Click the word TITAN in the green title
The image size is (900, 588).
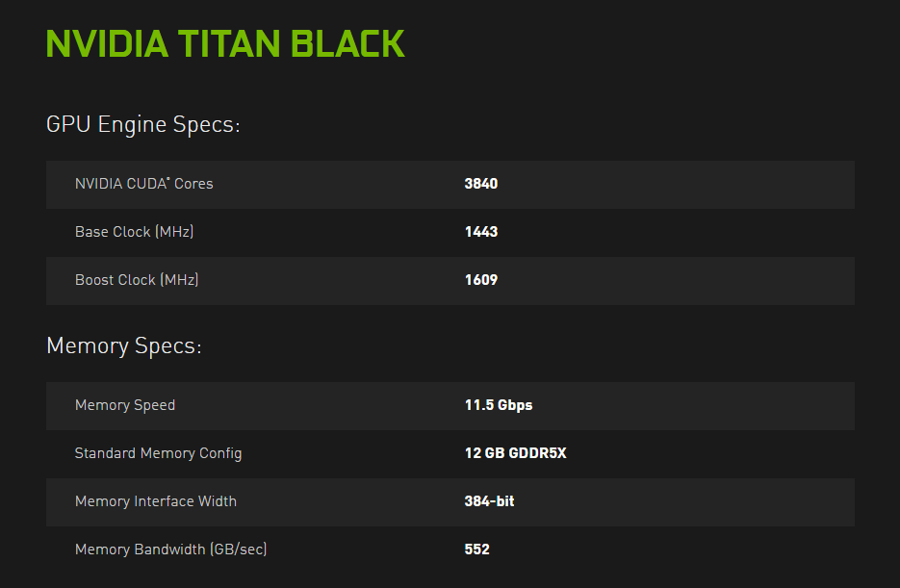pyautogui.click(x=229, y=44)
